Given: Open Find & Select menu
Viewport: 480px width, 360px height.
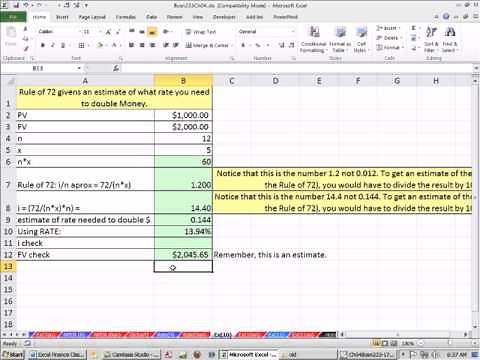Looking at the screenshot, I should (450, 39).
